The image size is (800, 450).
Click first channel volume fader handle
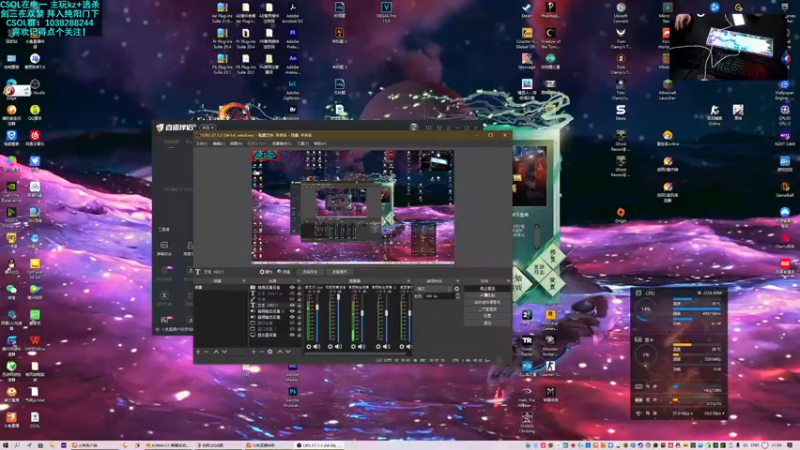[x=317, y=307]
